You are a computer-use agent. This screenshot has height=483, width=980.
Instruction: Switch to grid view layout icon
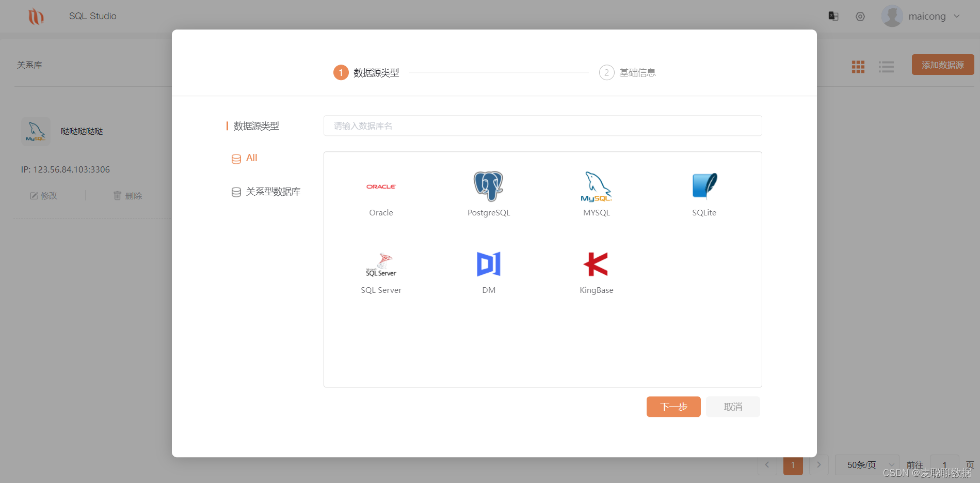click(858, 67)
